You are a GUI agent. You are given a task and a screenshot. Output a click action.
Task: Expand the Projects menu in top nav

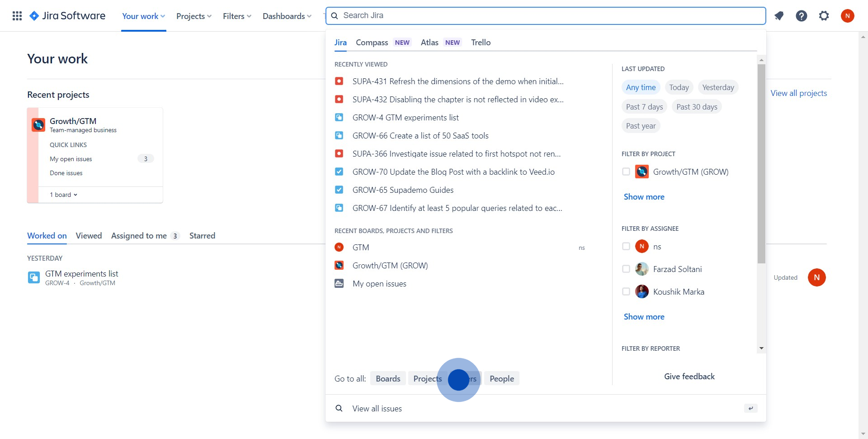pyautogui.click(x=194, y=16)
